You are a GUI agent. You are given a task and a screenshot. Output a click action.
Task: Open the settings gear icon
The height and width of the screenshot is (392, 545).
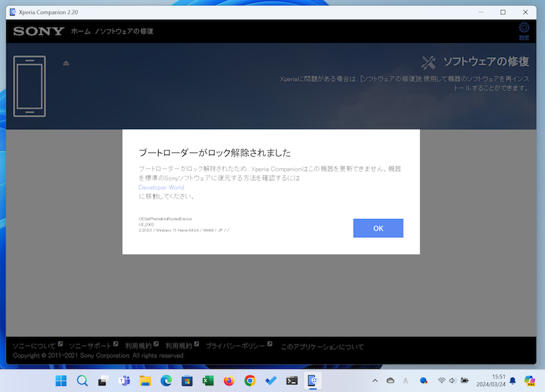524,29
